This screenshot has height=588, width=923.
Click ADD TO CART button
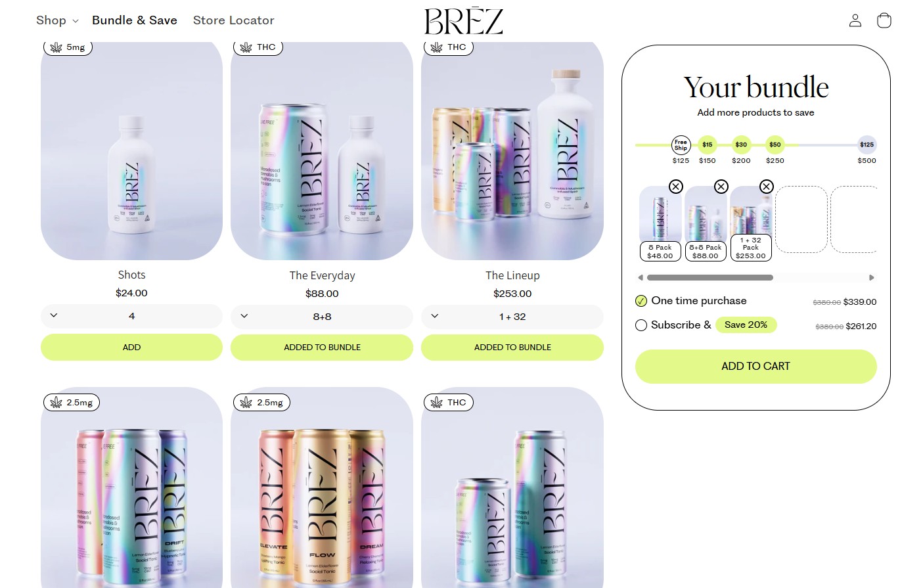pos(755,366)
